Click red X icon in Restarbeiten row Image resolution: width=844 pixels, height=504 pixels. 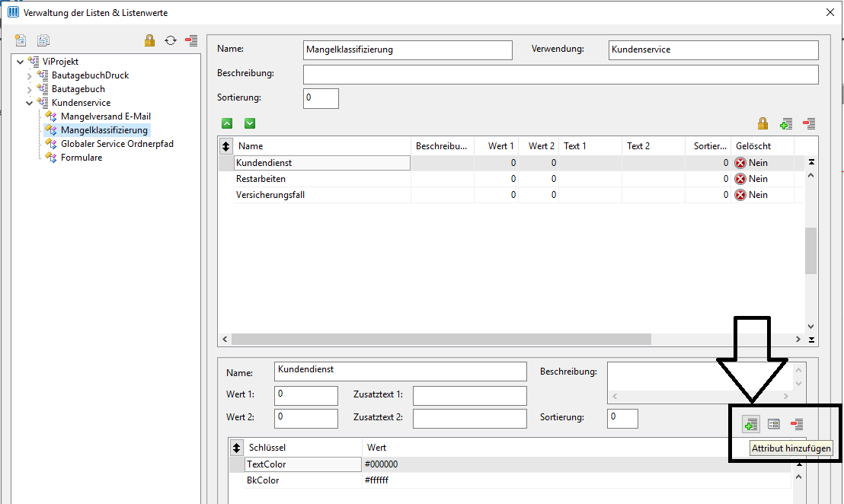pos(740,179)
